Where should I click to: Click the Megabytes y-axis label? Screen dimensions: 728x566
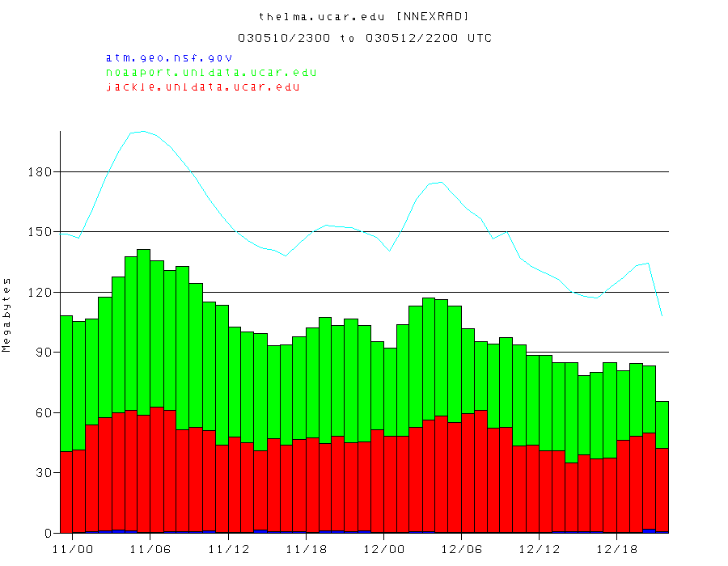click(x=7, y=315)
